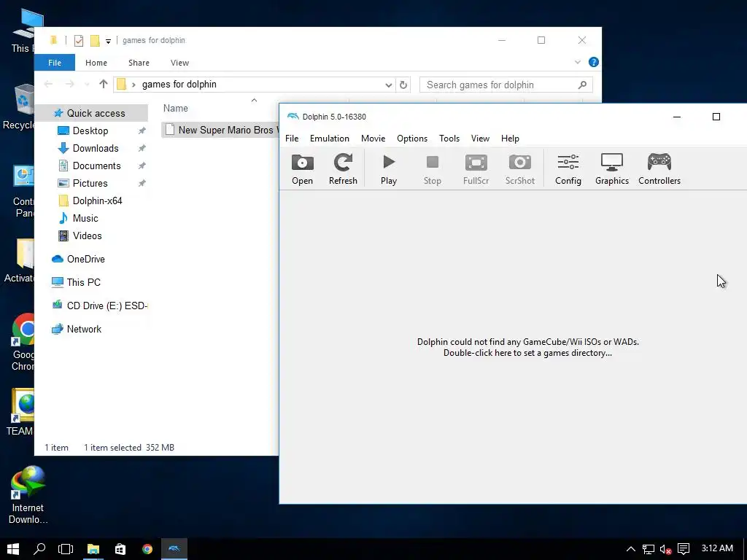
Task: Expand the Explorer ribbon chevron
Action: (578, 63)
